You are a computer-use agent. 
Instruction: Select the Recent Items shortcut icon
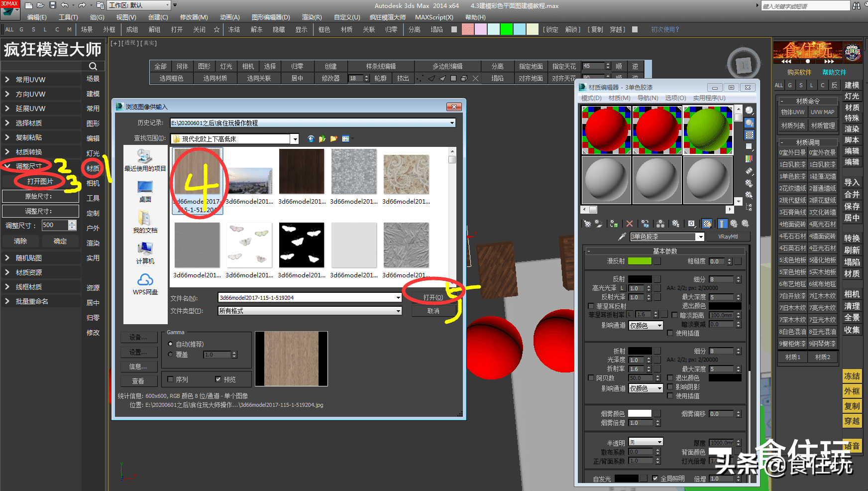point(145,160)
